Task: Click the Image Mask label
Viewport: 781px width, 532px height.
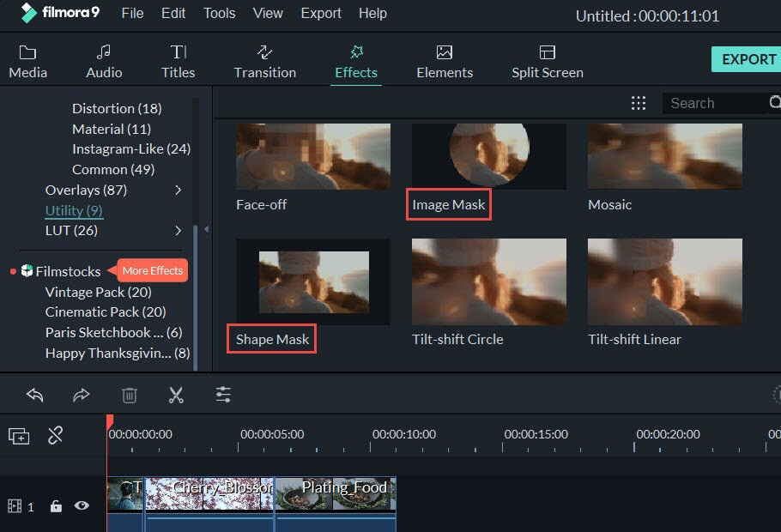Action: [x=448, y=205]
